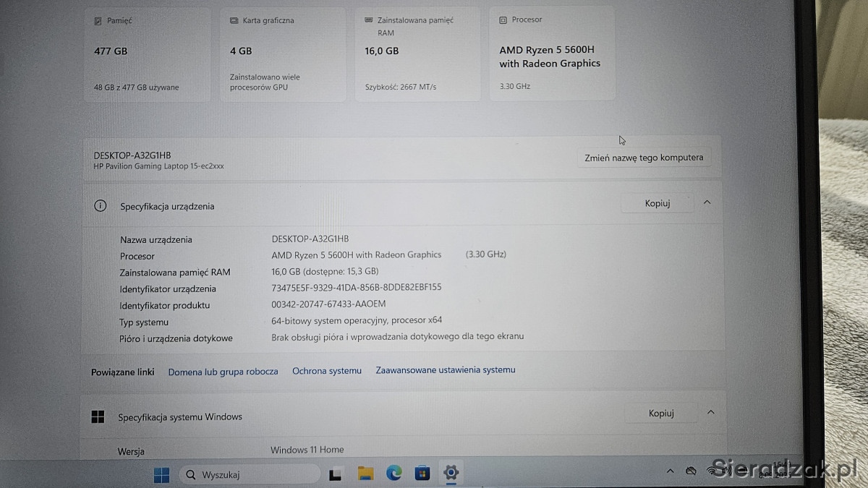868x488 pixels.
Task: Click the Typ systemu label
Action: [144, 322]
